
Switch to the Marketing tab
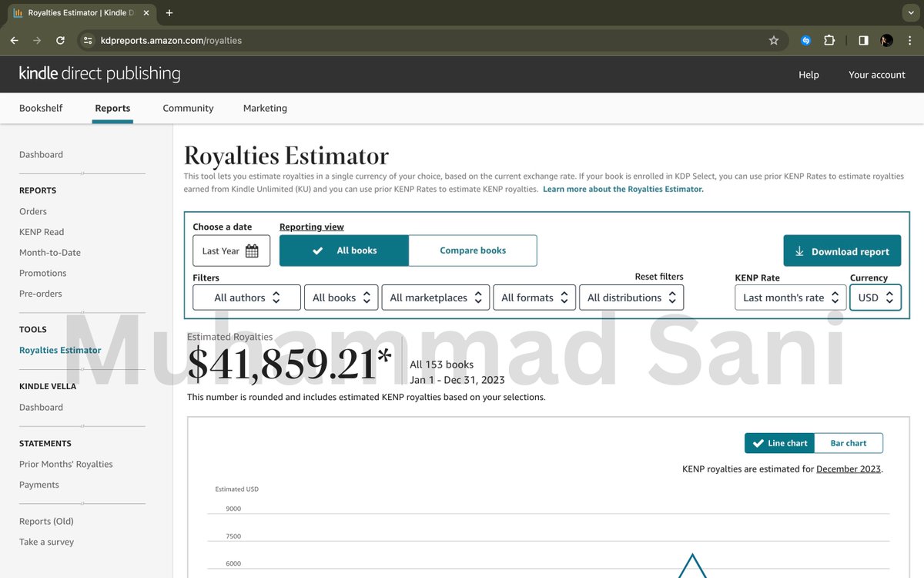265,108
